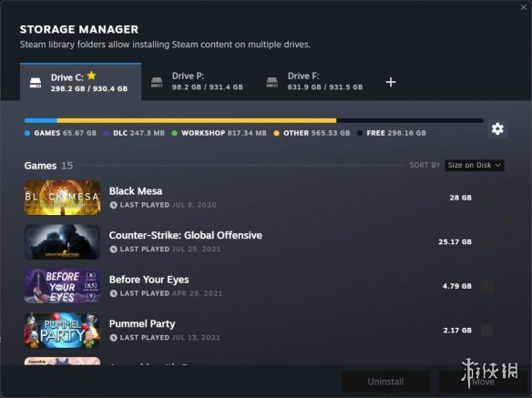Click the disk usage bar

[254, 120]
